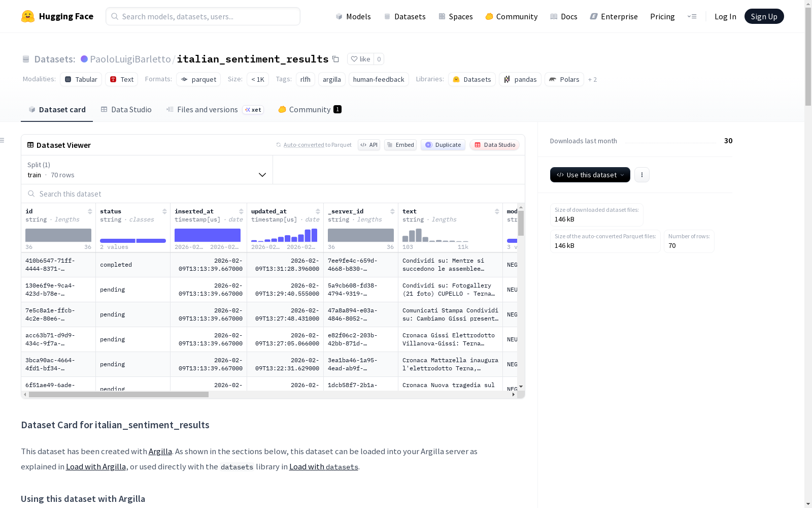Click the search magnifier in dataset search
The height and width of the screenshot is (508, 812).
(31, 194)
